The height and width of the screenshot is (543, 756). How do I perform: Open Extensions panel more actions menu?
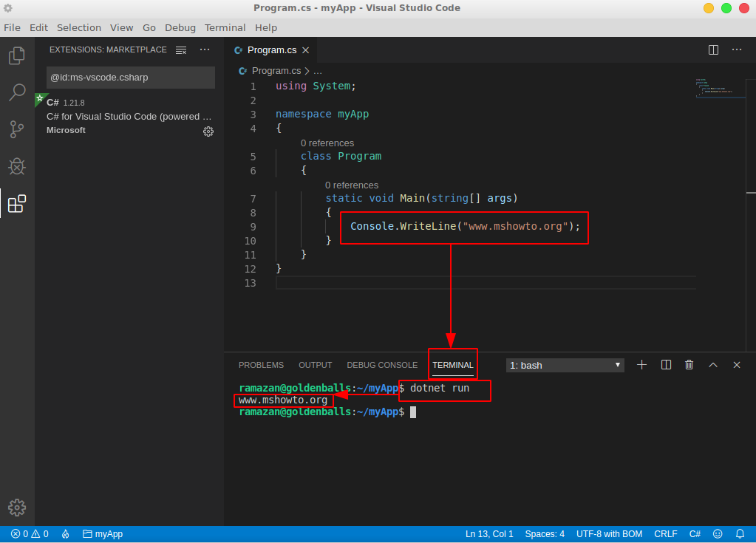coord(205,49)
